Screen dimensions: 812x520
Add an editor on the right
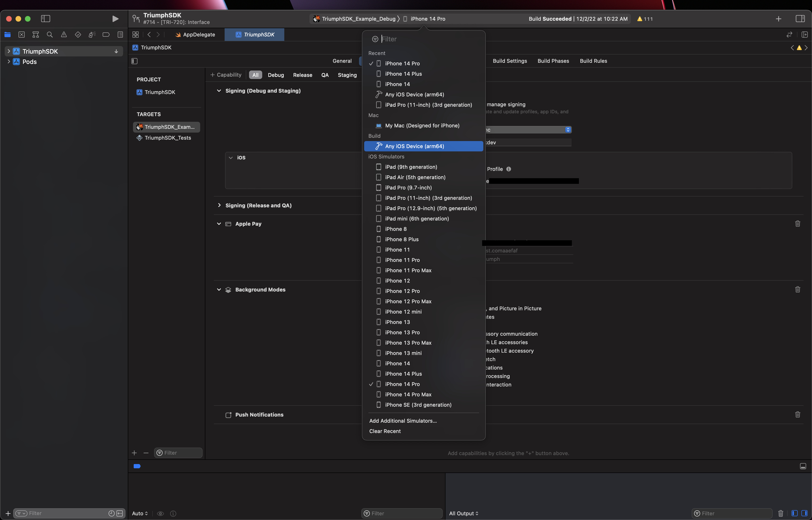(x=804, y=35)
